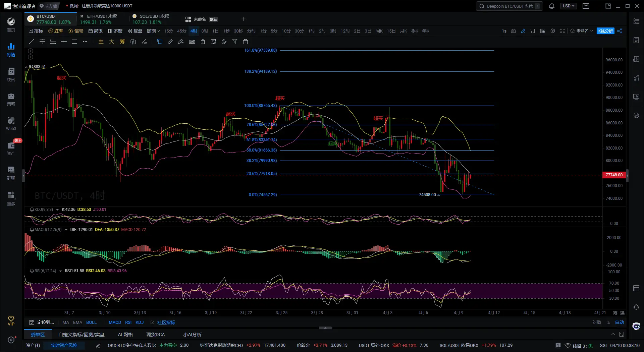The image size is (644, 352).
Task: Select the trend line drawing tool
Action: coord(32,42)
